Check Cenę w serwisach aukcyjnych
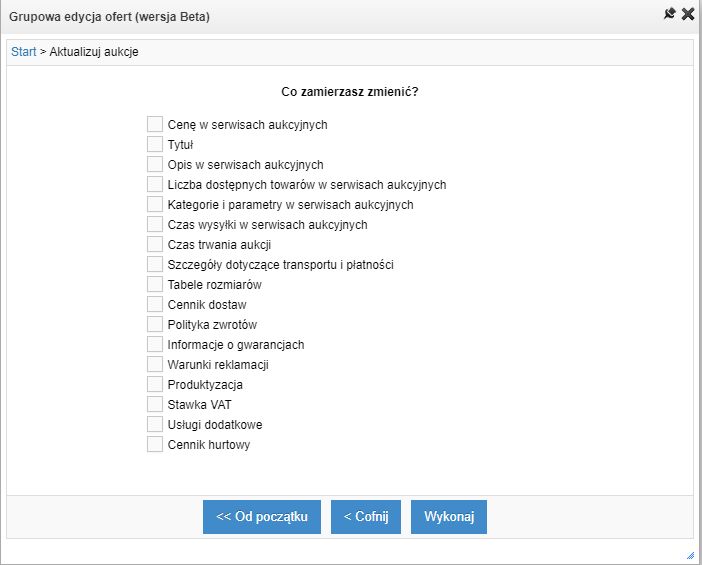 pos(155,124)
